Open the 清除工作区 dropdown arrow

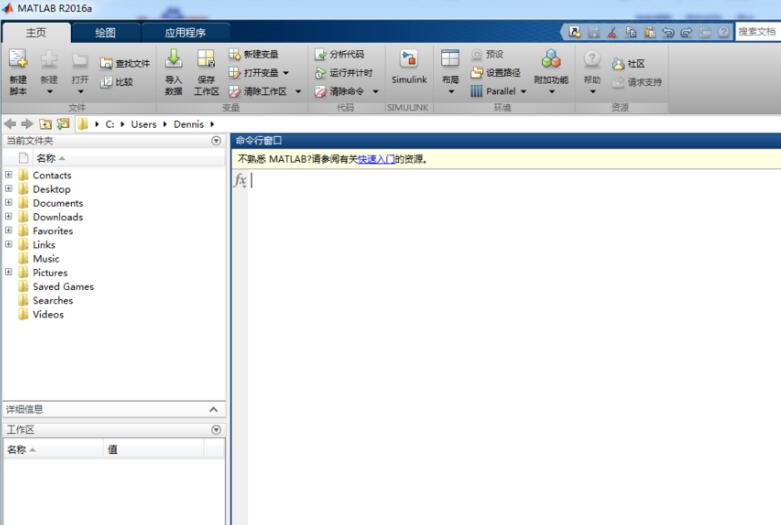pyautogui.click(x=298, y=91)
